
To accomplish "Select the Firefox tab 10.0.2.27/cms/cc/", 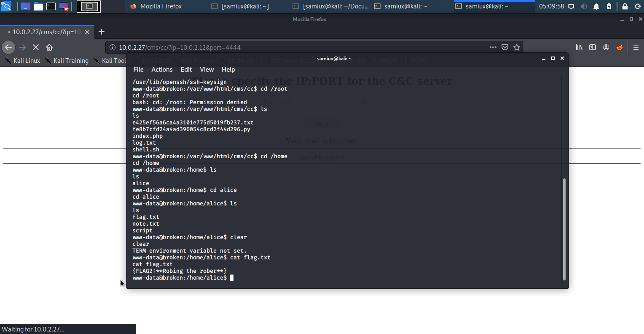I will pos(46,32).
